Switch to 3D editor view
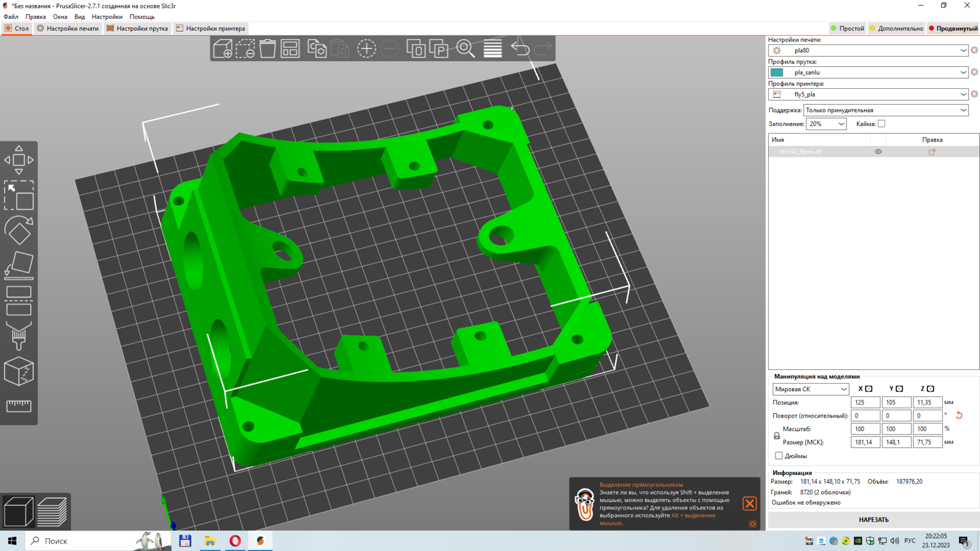Image resolution: width=980 pixels, height=551 pixels. (18, 512)
